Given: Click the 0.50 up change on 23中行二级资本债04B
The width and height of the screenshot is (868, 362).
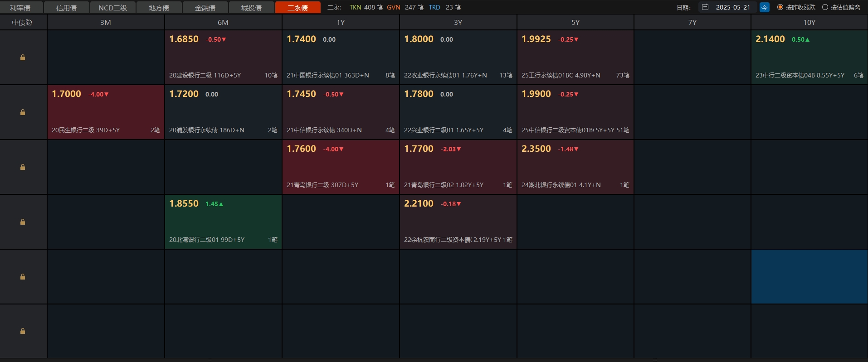Looking at the screenshot, I should (800, 39).
